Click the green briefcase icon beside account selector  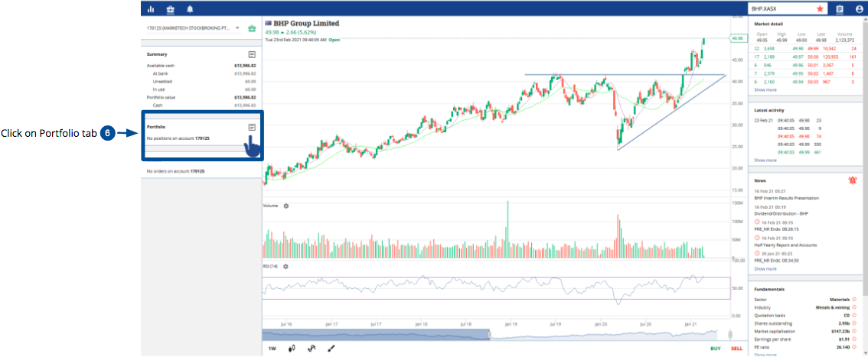[x=252, y=28]
